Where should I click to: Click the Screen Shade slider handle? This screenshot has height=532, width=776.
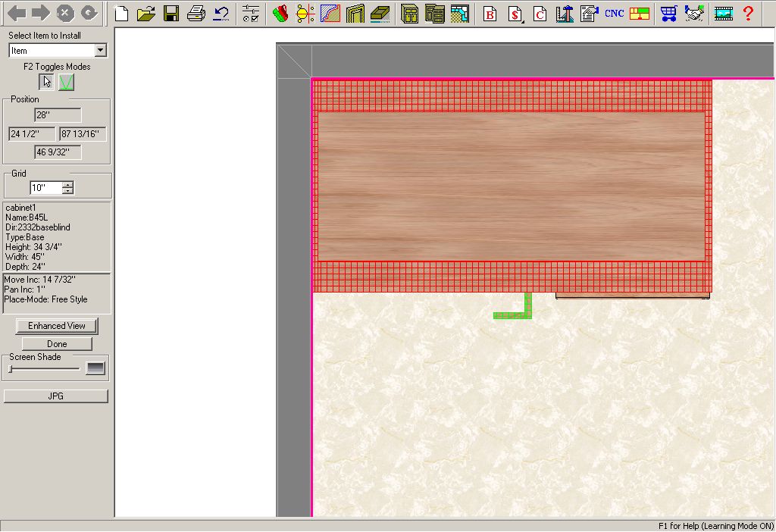point(11,369)
